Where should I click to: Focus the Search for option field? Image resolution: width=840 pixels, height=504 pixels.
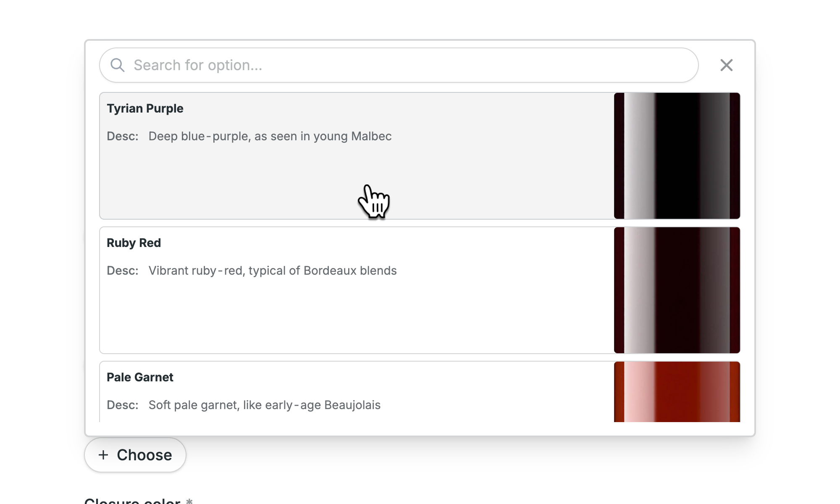399,65
